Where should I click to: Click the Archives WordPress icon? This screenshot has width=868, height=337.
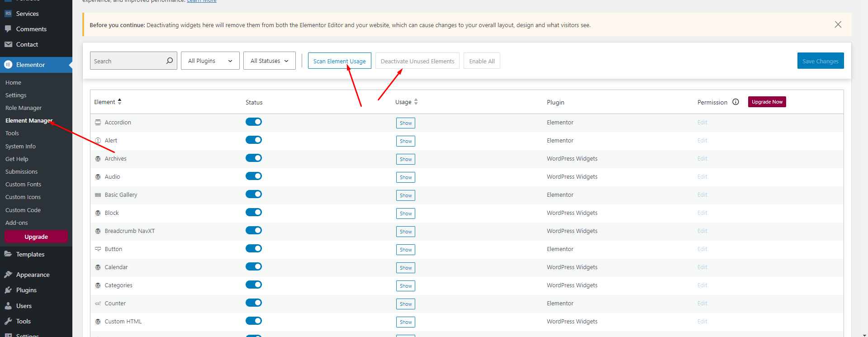click(x=98, y=158)
